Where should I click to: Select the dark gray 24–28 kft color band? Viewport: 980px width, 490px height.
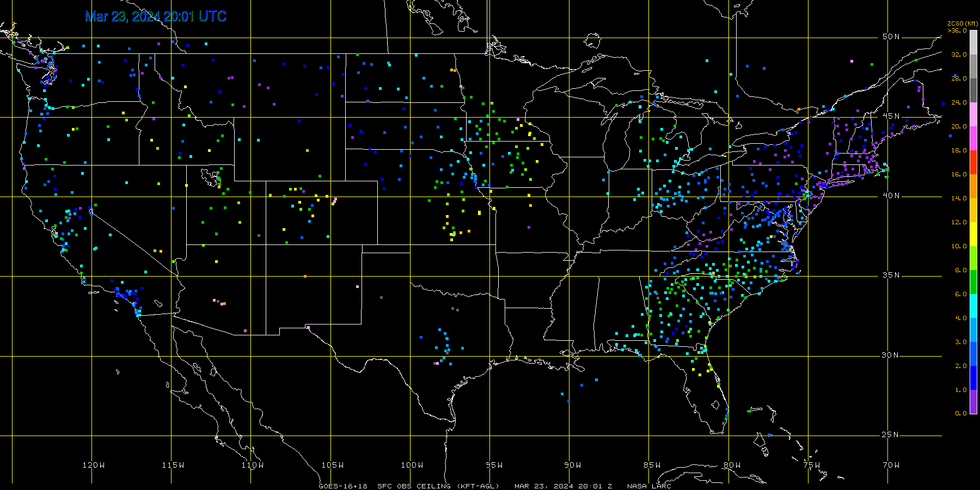pos(973,90)
